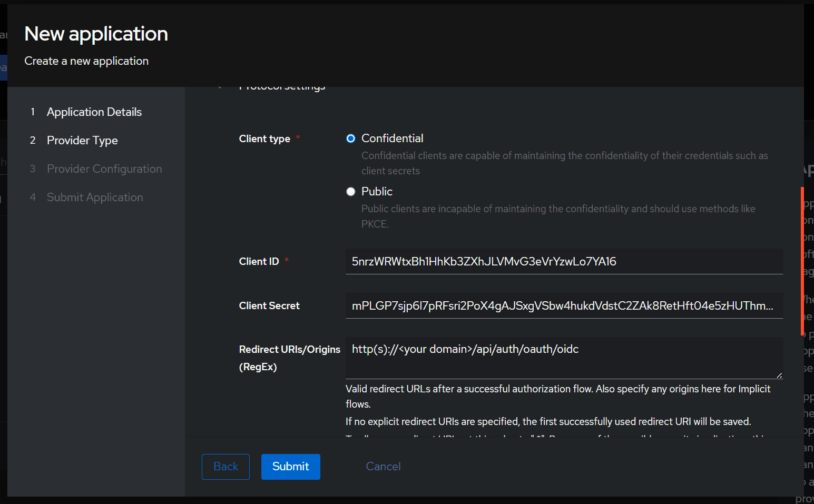Open the Provider Type step

(x=82, y=140)
